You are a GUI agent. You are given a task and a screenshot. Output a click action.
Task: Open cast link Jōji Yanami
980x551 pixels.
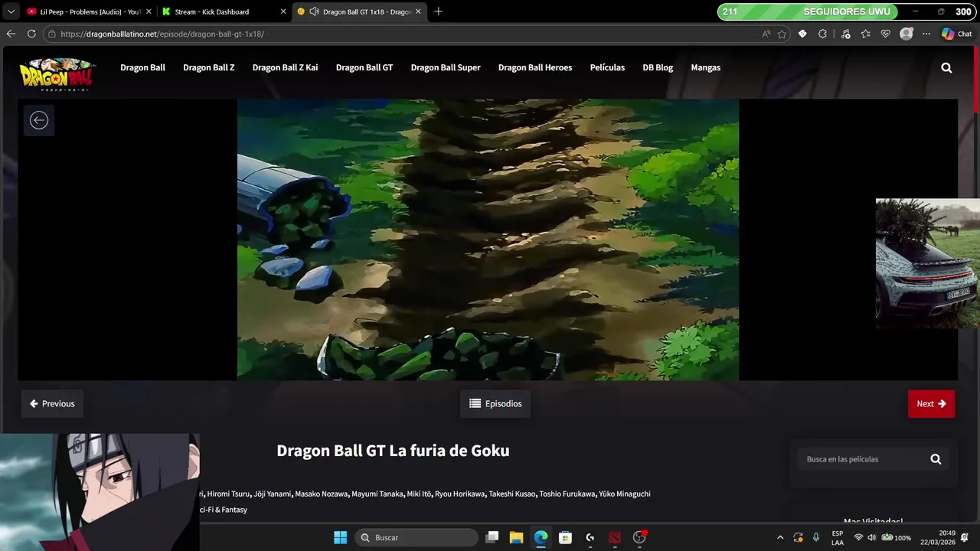pos(272,494)
